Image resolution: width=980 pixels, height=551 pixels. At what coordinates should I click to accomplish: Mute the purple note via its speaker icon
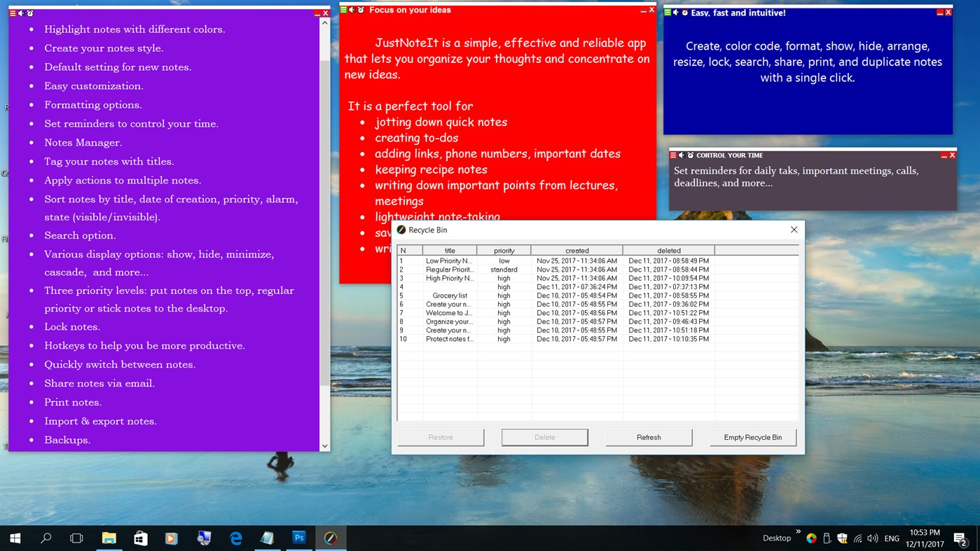(20, 13)
